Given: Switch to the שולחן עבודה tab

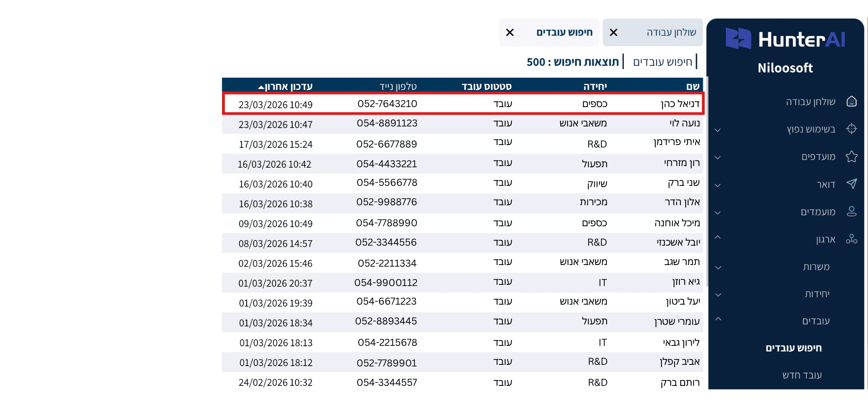Looking at the screenshot, I should [671, 32].
